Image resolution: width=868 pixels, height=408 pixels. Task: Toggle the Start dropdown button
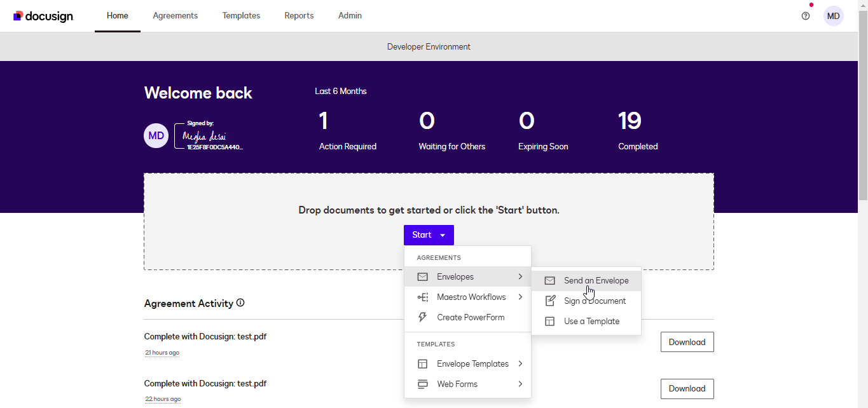(x=429, y=235)
